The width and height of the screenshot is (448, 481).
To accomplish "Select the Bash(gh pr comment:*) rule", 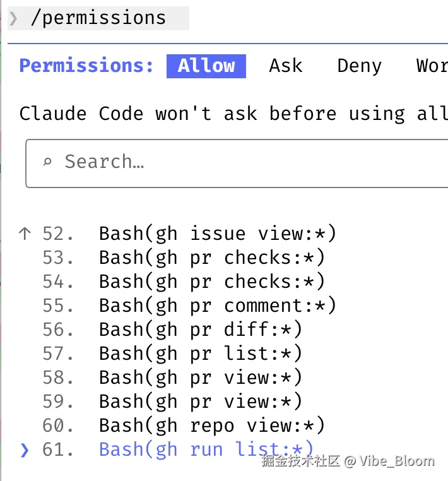I will pos(218,306).
